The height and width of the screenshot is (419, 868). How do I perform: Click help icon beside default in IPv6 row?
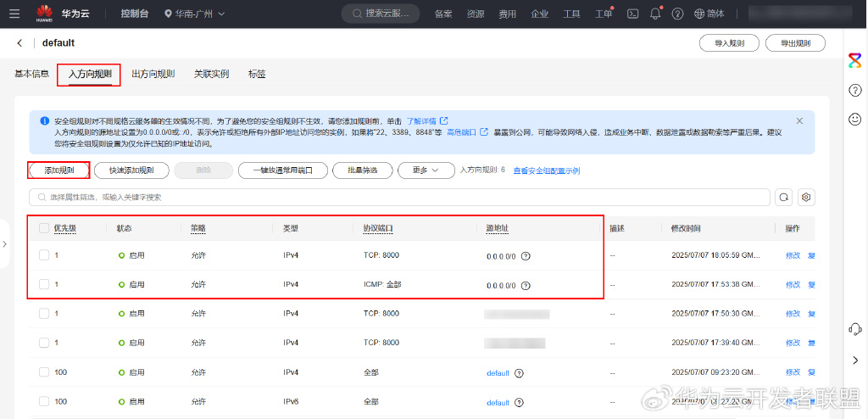coord(519,402)
